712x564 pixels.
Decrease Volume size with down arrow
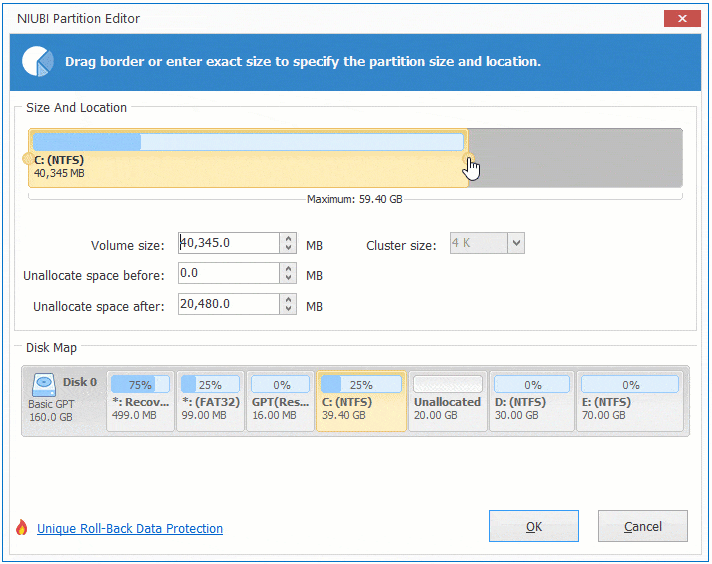coord(288,248)
